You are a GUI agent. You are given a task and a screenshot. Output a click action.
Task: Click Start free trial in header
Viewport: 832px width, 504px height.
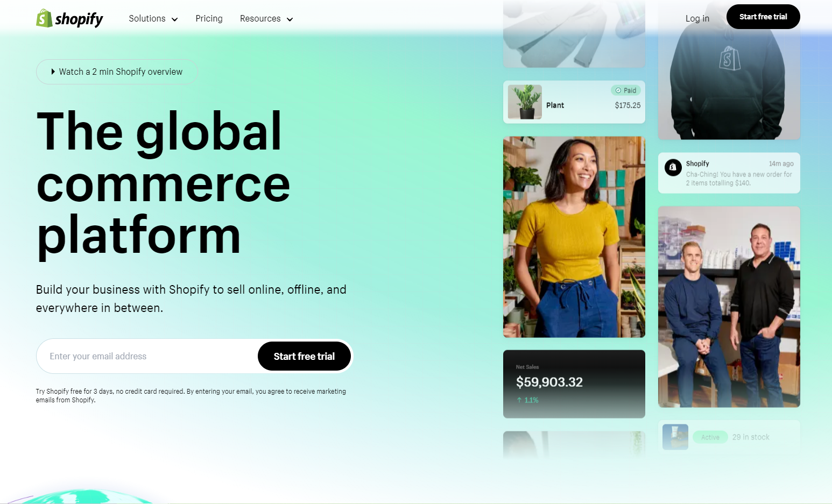tap(763, 17)
